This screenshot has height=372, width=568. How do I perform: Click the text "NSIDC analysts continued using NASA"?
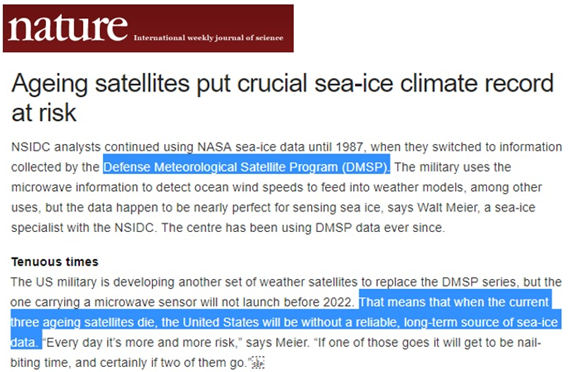tap(121, 147)
